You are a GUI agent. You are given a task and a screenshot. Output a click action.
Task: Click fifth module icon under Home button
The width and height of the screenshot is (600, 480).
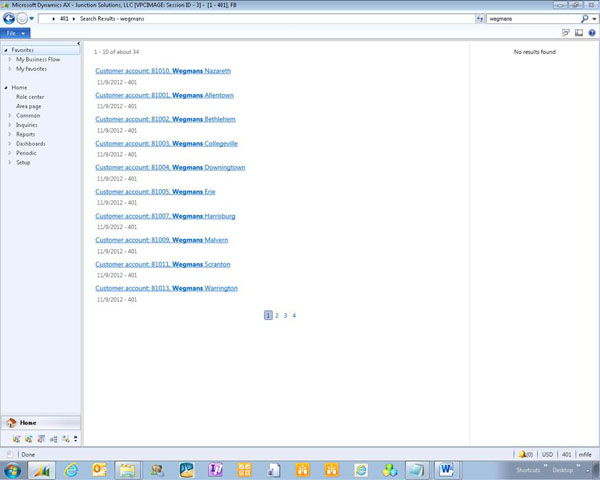pyautogui.click(x=65, y=439)
